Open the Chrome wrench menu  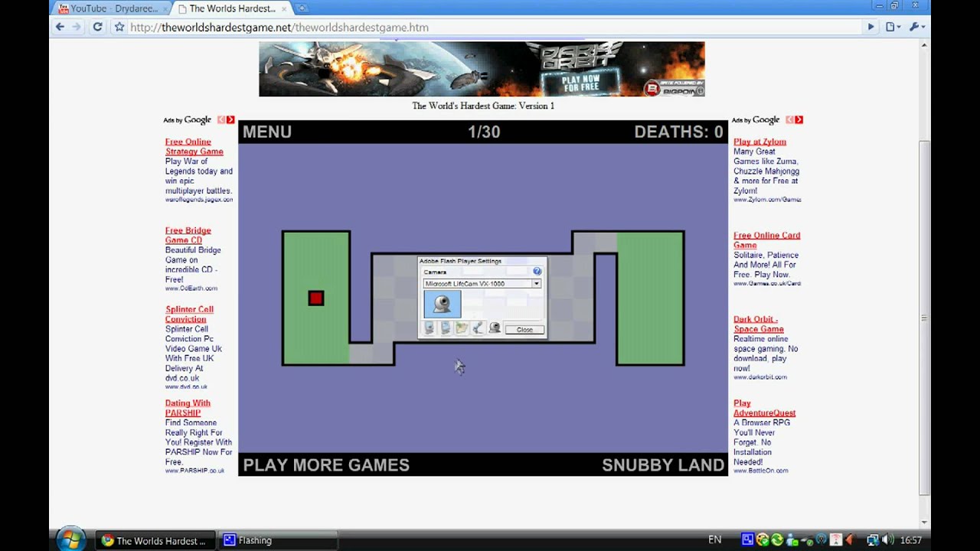[x=916, y=27]
